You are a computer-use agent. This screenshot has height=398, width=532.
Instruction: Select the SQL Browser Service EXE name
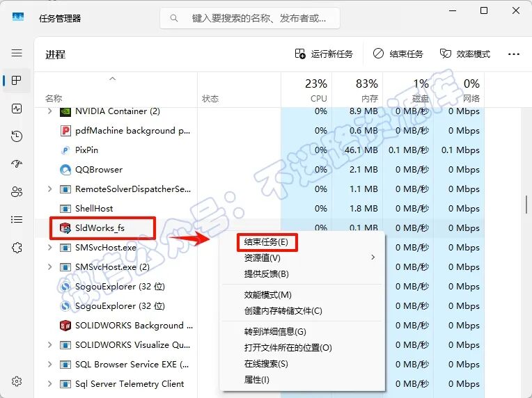(x=132, y=365)
